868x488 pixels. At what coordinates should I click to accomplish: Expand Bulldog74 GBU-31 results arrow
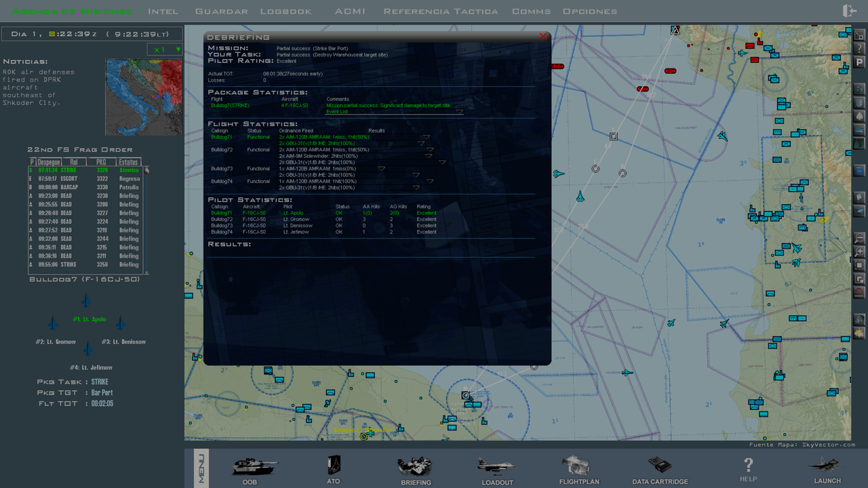point(416,188)
